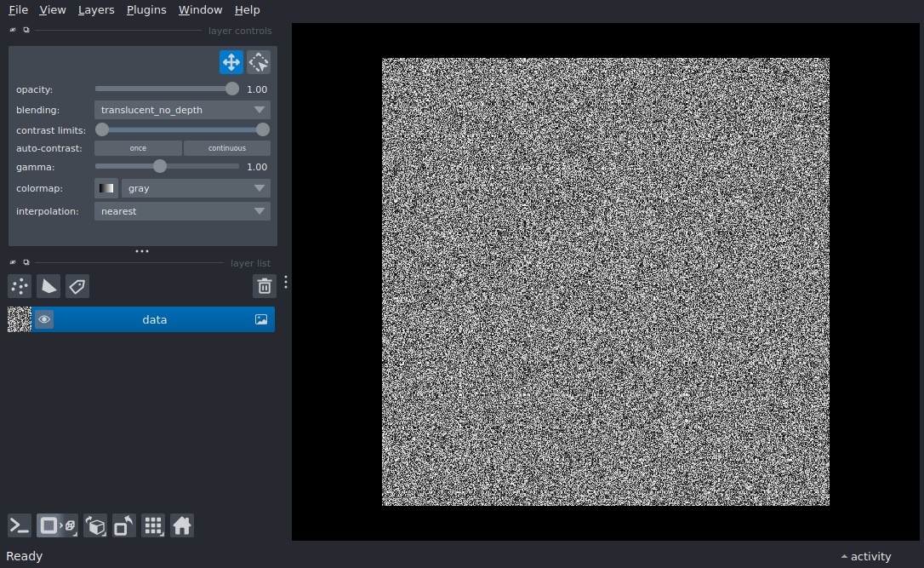
Task: Click the auto-contrast continuous button
Action: tap(227, 148)
